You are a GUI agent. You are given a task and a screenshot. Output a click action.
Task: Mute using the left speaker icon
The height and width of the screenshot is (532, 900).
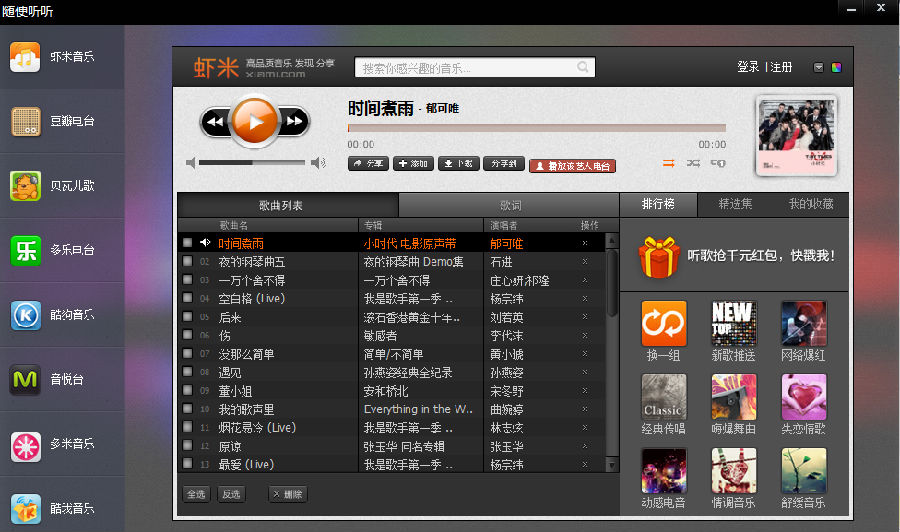point(191,163)
